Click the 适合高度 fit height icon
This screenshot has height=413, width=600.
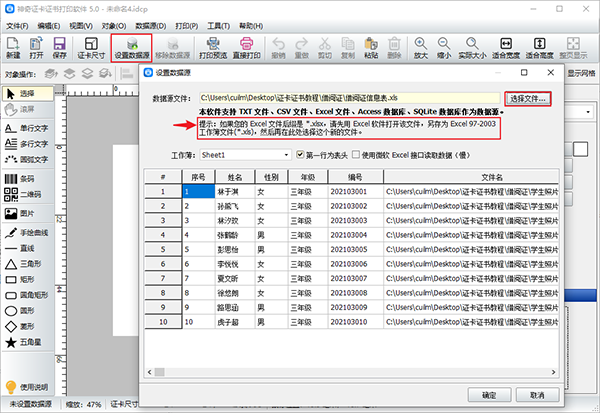coord(540,48)
